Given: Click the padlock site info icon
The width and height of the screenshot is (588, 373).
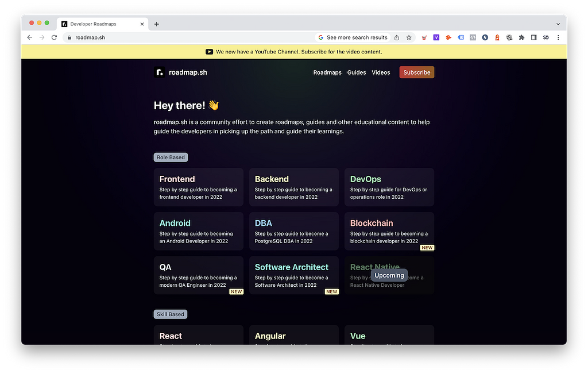Looking at the screenshot, I should point(69,37).
